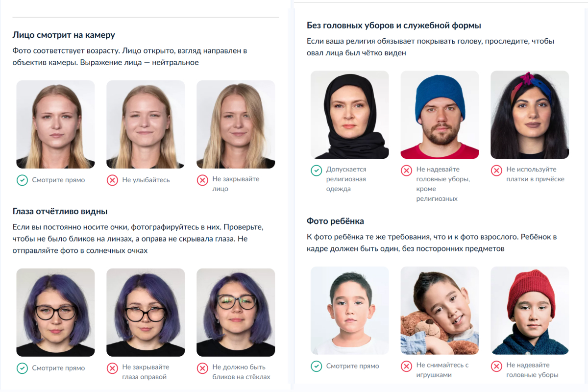This screenshot has width=588, height=392.
Task: Click the red cross next to "Не снимайтесь с игрушками"
Action: click(x=406, y=366)
